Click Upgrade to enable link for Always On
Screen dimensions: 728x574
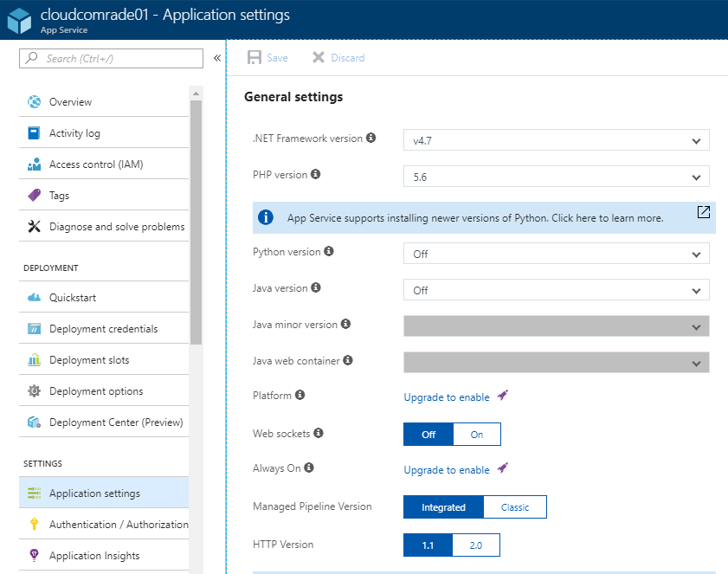pos(447,470)
